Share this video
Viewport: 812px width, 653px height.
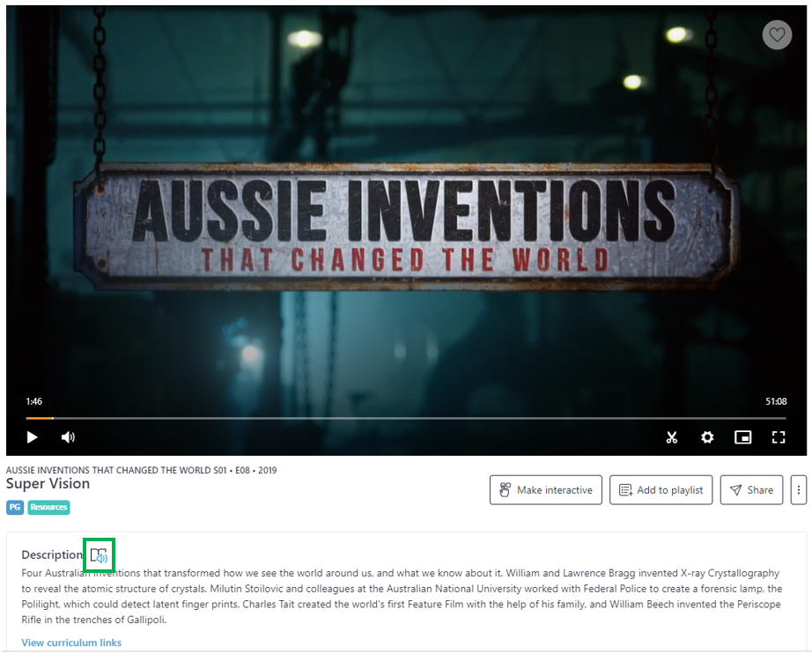[x=751, y=489]
